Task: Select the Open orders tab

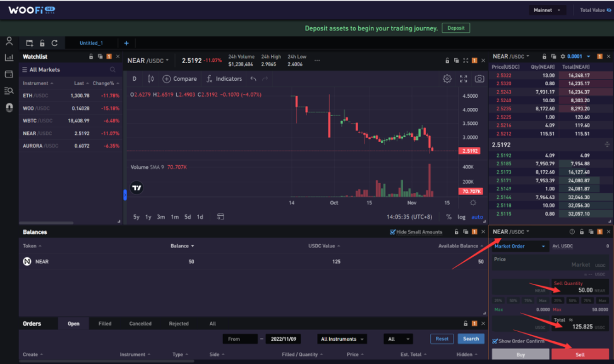Action: [73, 324]
